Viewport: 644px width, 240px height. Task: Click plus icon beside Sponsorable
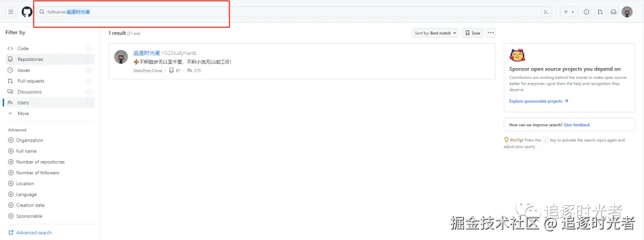pyautogui.click(x=11, y=216)
